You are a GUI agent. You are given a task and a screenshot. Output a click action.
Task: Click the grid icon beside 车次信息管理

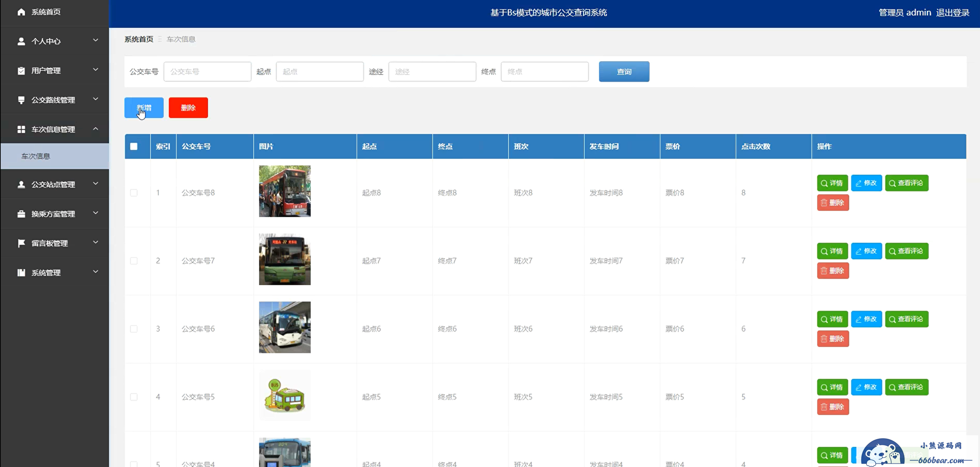pos(21,129)
